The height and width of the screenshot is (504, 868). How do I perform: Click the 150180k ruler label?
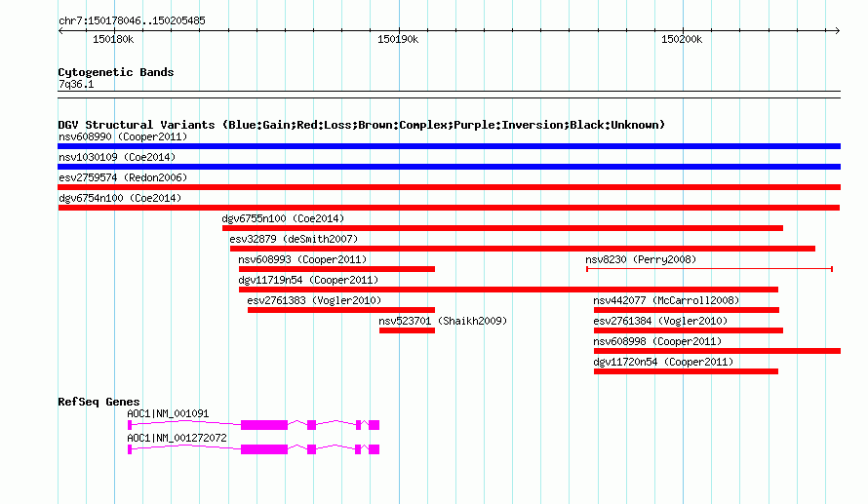coord(113,39)
